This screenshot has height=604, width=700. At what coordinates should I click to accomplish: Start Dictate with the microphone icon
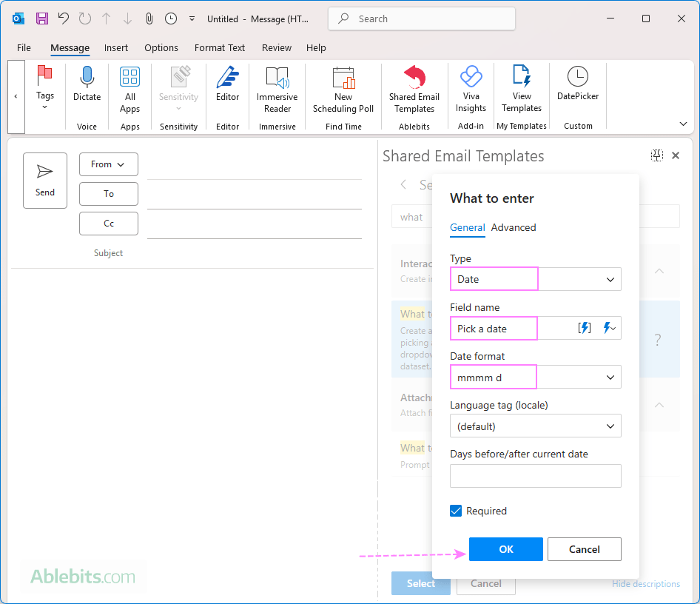pyautogui.click(x=87, y=84)
